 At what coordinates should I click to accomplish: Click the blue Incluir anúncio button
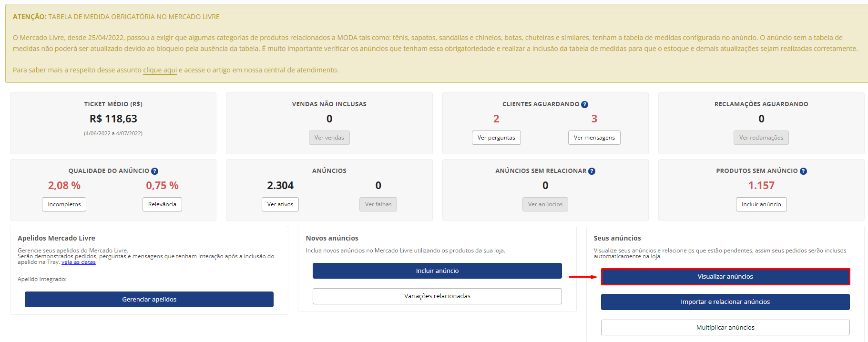pyautogui.click(x=437, y=271)
